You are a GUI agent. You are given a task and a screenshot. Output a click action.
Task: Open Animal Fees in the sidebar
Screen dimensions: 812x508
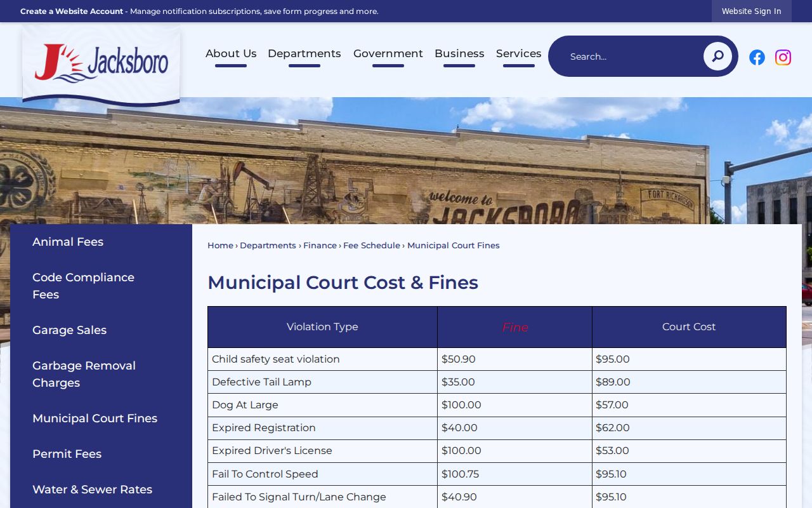pyautogui.click(x=68, y=242)
